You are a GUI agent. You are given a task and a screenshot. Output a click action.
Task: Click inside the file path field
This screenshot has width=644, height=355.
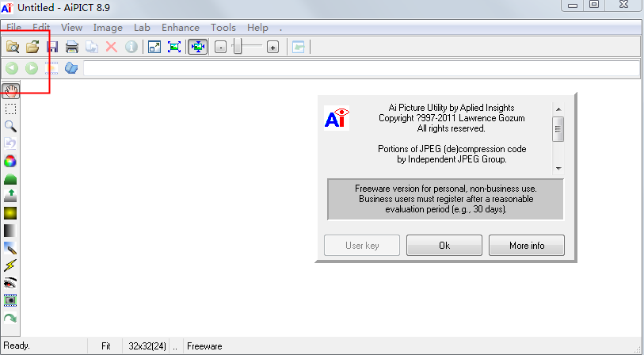click(361, 68)
